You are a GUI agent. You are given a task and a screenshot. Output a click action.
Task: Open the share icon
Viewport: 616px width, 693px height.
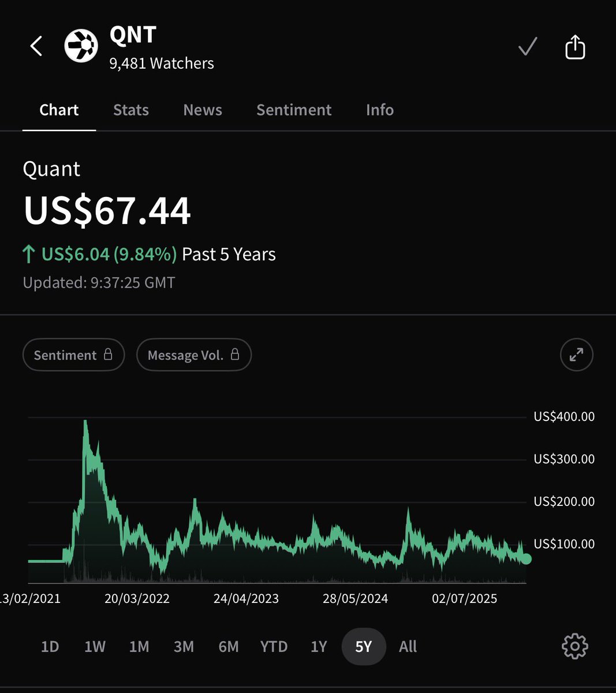pos(575,46)
